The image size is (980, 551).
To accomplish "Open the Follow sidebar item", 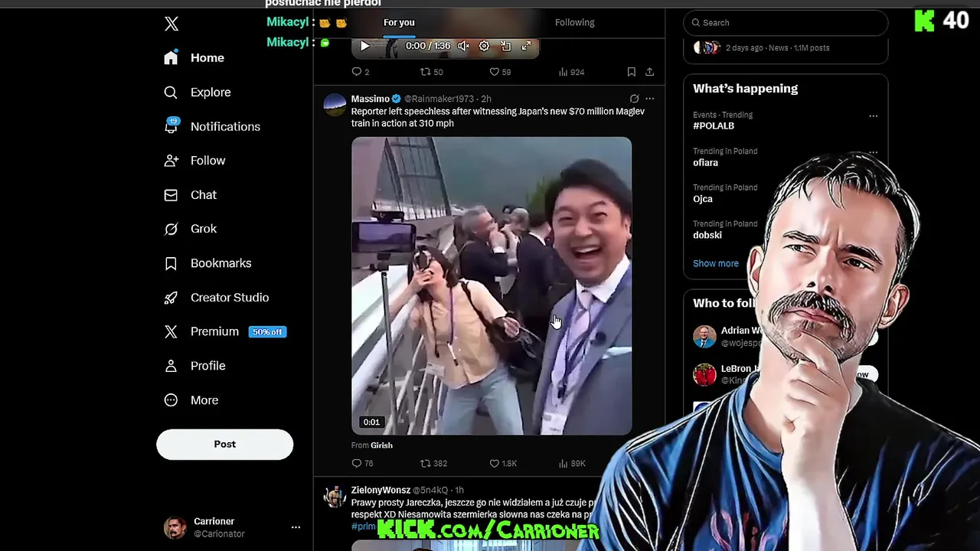I will 195,161.
